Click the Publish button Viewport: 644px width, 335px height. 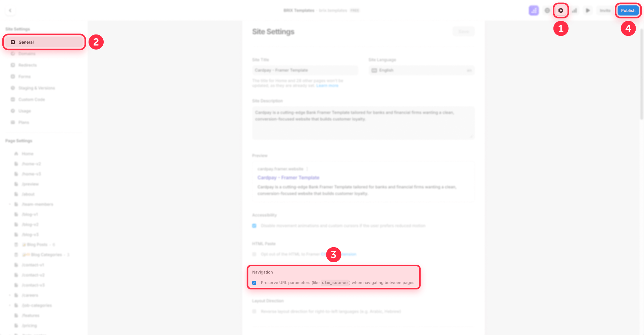click(x=628, y=10)
